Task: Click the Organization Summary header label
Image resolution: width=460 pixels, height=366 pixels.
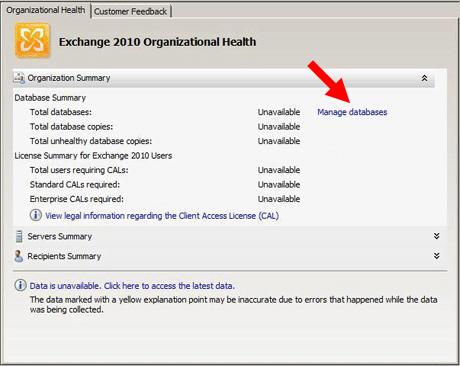Action: [x=69, y=78]
